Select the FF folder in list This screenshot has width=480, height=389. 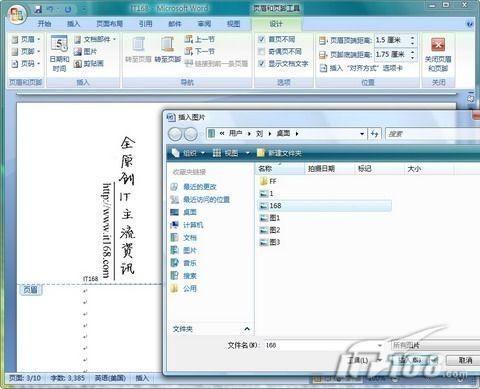pyautogui.click(x=268, y=181)
